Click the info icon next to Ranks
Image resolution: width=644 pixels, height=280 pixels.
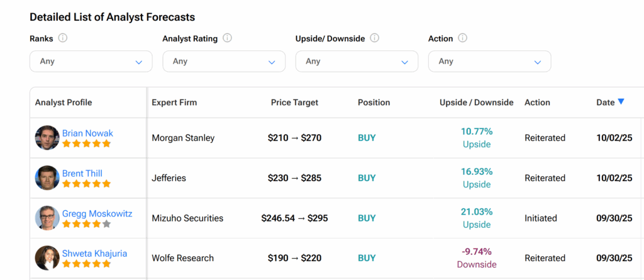[x=63, y=38]
